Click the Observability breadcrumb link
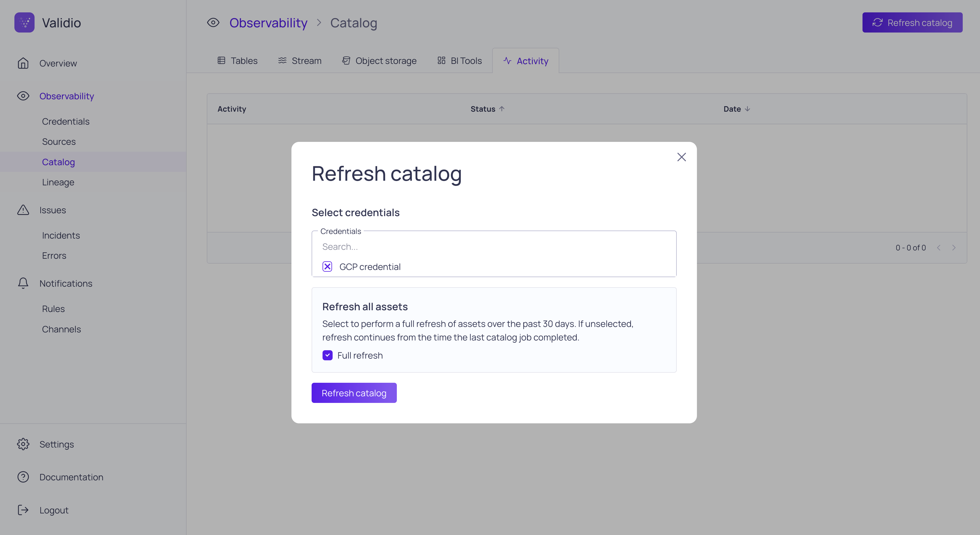Image resolution: width=980 pixels, height=535 pixels. (x=268, y=22)
